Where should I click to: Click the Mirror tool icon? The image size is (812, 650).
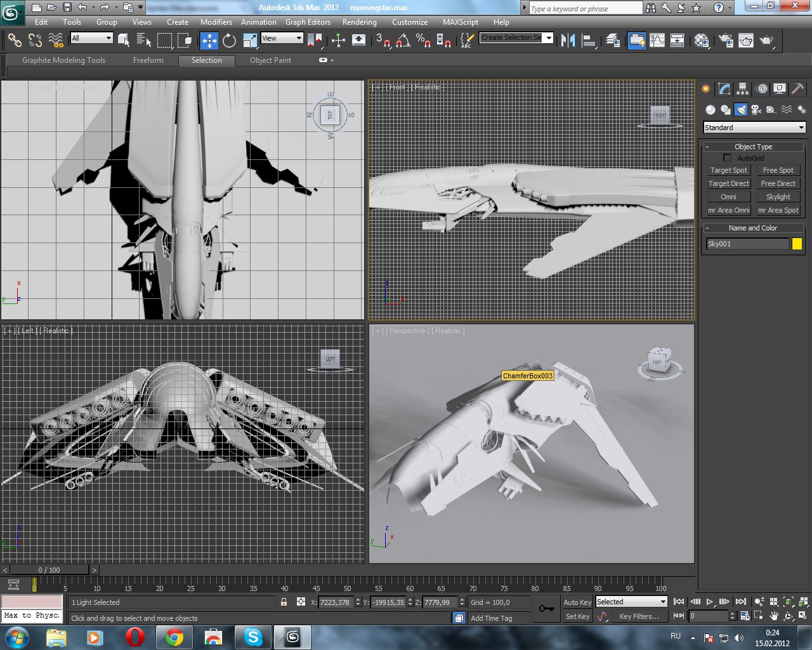(568, 41)
